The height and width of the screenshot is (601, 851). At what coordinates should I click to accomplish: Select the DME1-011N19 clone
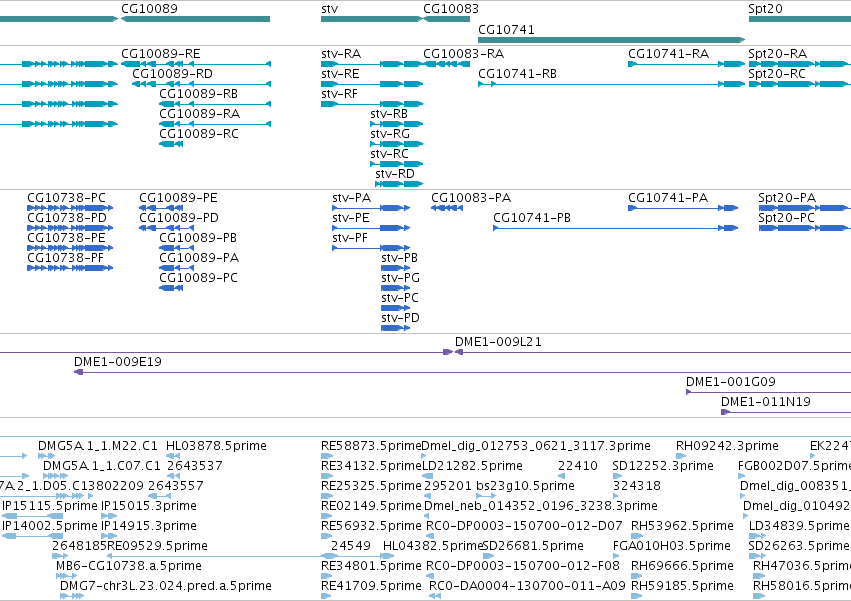tap(786, 412)
